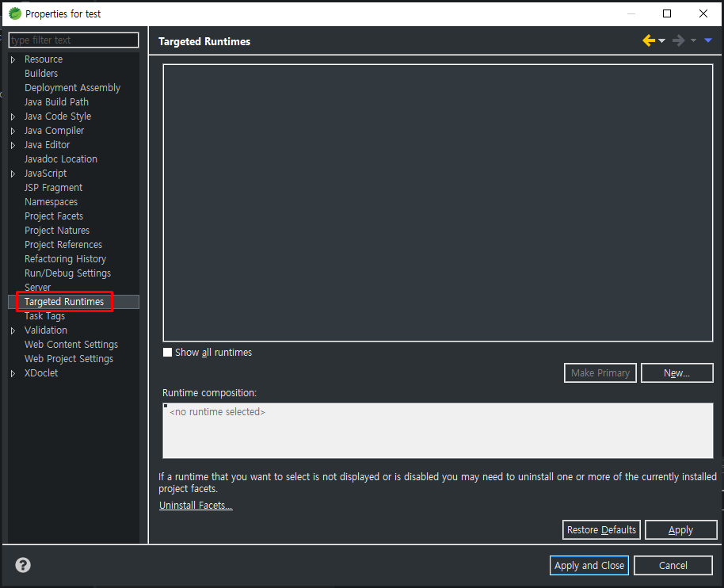Screen dimensions: 724x588
Task: Maximize the Properties for test window
Action: pos(667,13)
